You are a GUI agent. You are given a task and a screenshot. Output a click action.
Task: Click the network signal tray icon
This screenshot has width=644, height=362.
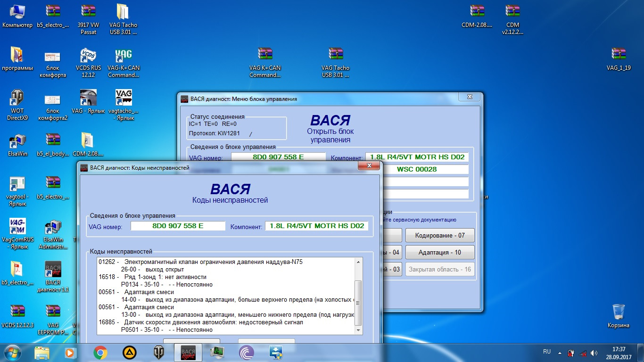(582, 353)
